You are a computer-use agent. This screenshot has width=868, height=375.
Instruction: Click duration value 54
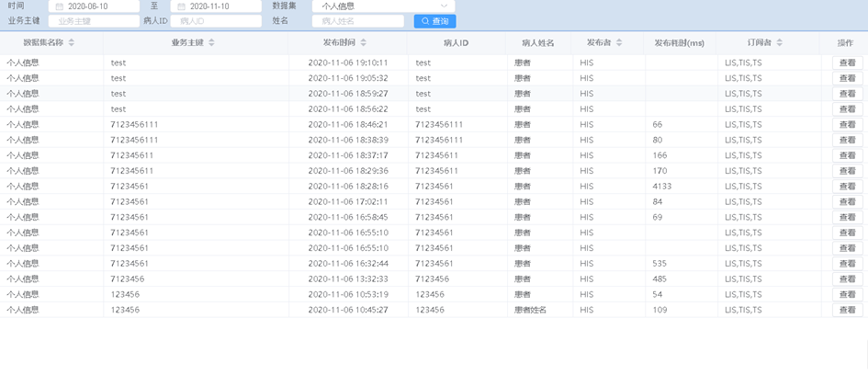click(x=658, y=295)
